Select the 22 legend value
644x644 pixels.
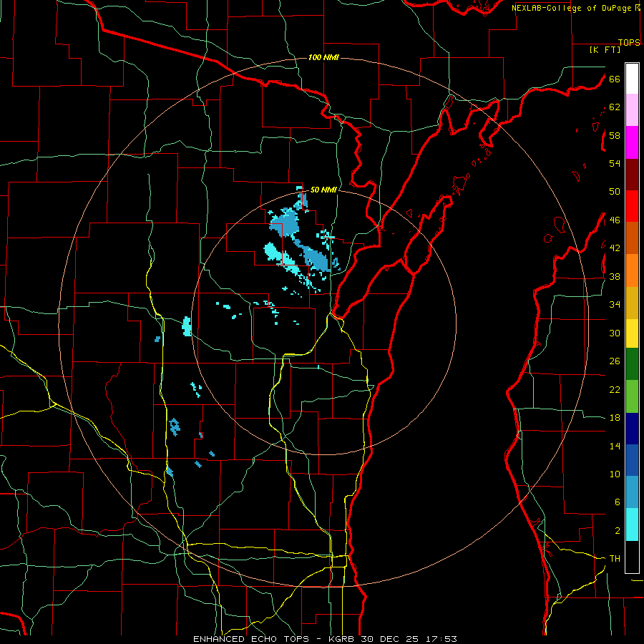615,389
